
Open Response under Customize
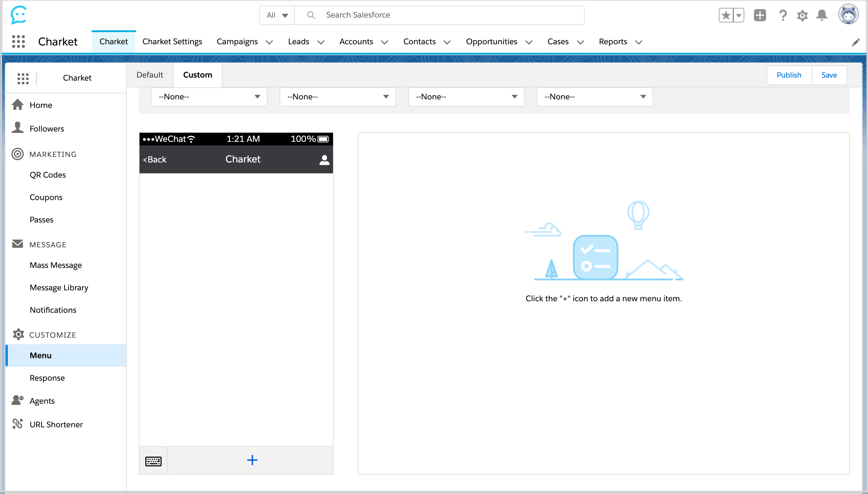pyautogui.click(x=47, y=378)
